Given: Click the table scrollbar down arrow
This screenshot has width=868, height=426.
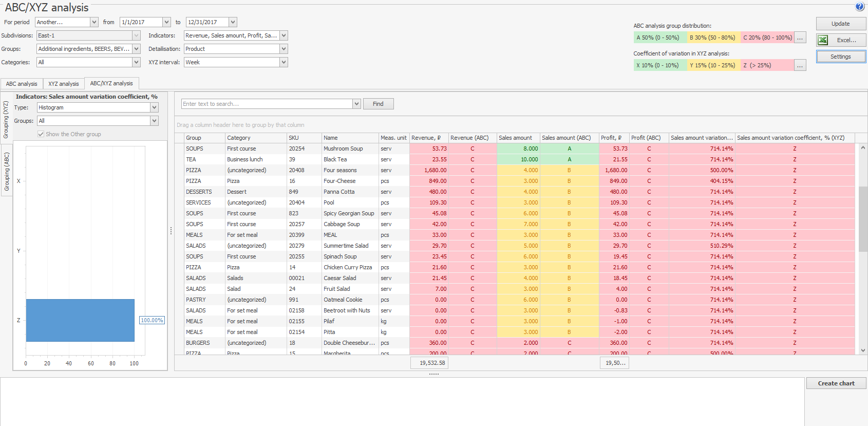Looking at the screenshot, I should [x=863, y=350].
